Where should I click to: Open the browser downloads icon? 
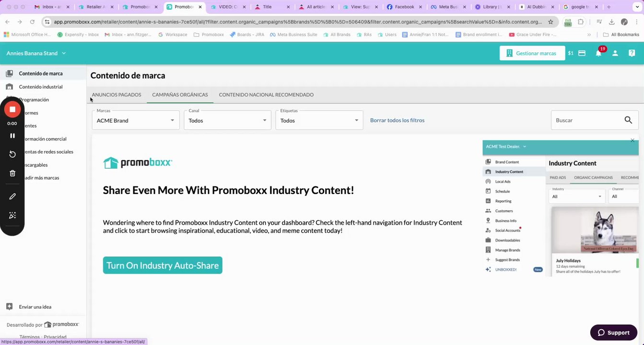click(x=612, y=22)
